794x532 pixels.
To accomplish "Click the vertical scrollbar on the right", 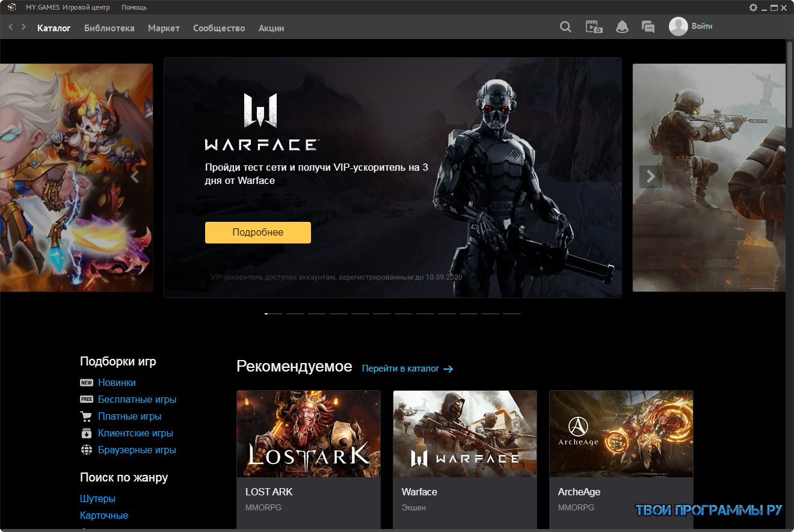I will [x=790, y=84].
